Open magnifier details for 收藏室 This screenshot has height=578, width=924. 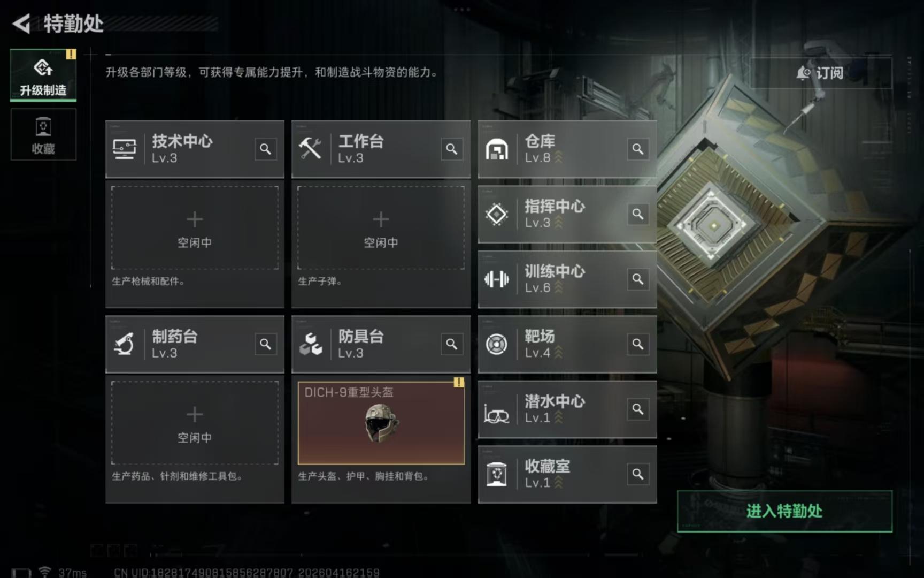coord(637,474)
